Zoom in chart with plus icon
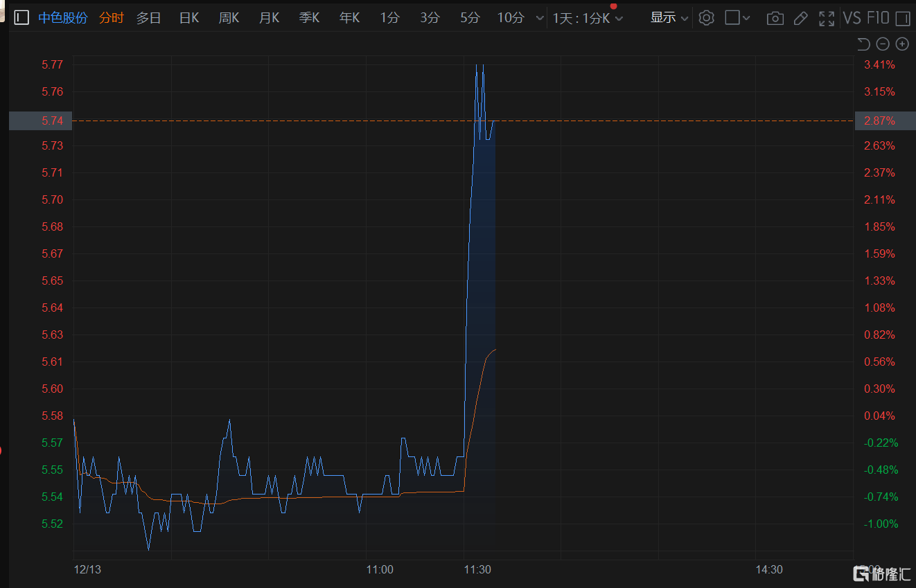Screen dimensions: 916x588 [x=902, y=44]
